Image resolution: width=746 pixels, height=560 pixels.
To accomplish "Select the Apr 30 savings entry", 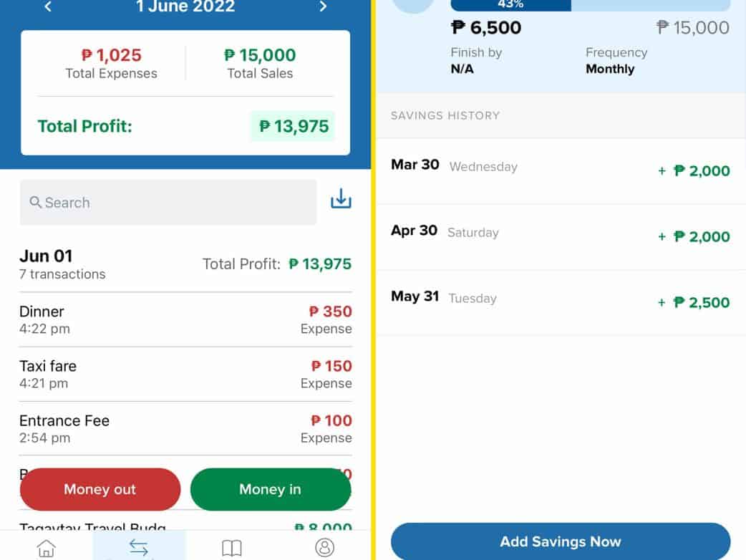I will pyautogui.click(x=560, y=236).
